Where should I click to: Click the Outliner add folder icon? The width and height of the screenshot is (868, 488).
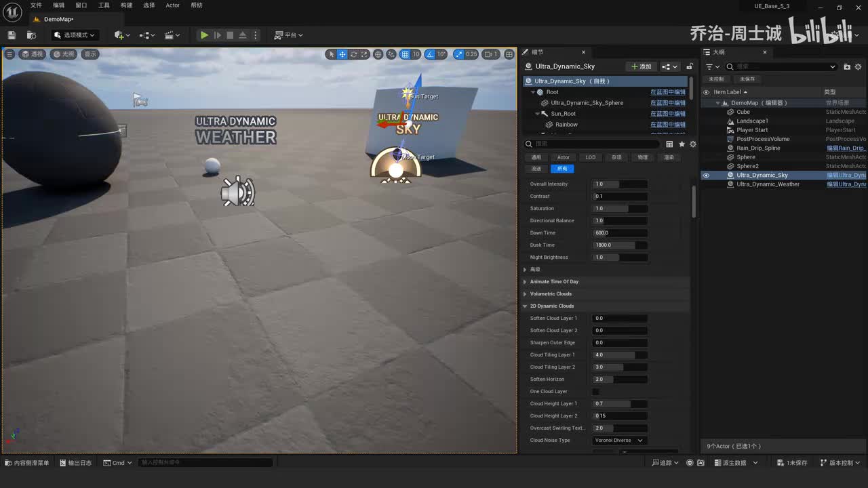pyautogui.click(x=847, y=66)
